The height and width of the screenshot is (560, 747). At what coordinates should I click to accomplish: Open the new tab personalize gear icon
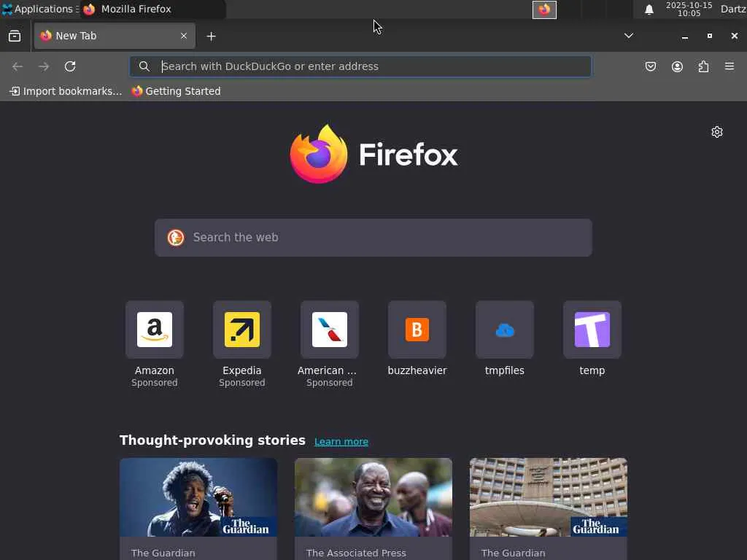click(716, 132)
